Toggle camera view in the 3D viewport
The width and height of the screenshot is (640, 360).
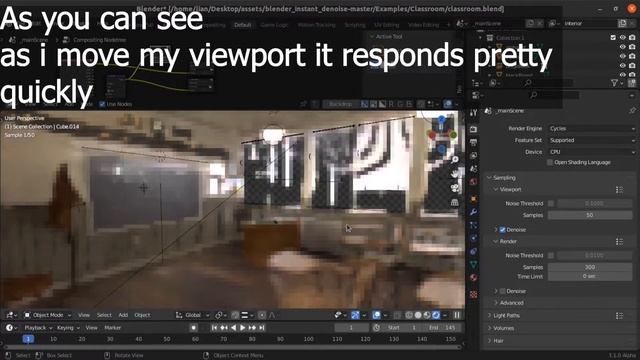click(455, 188)
